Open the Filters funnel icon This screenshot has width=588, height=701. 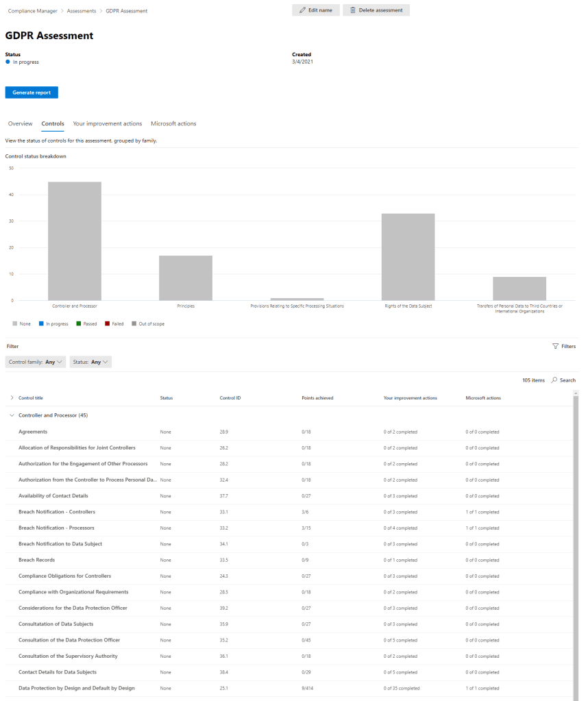[x=555, y=347]
